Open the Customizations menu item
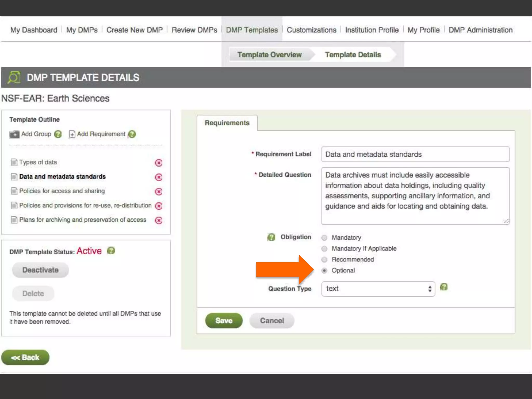The height and width of the screenshot is (399, 532). [x=311, y=30]
